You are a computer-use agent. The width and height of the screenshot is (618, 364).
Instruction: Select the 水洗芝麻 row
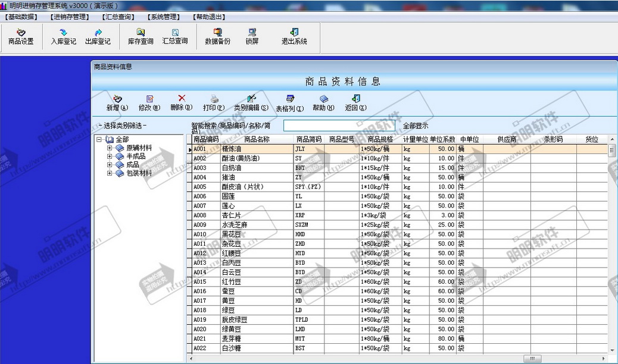coord(399,225)
